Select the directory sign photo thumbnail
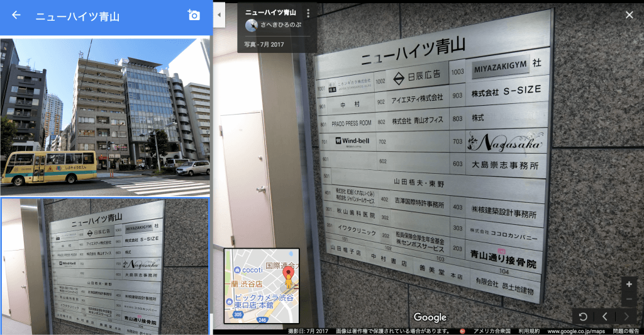644x335 pixels. 105,266
